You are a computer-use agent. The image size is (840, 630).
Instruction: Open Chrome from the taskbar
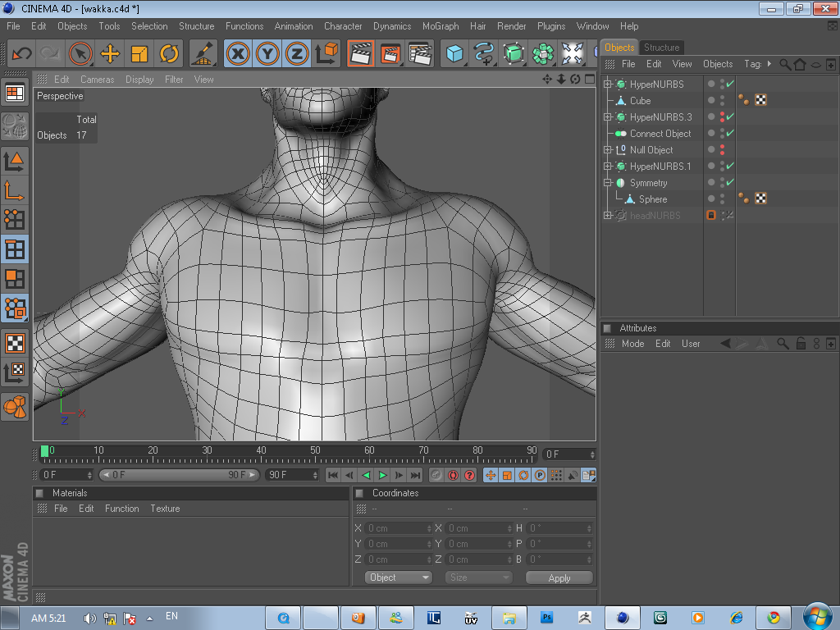pyautogui.click(x=773, y=618)
